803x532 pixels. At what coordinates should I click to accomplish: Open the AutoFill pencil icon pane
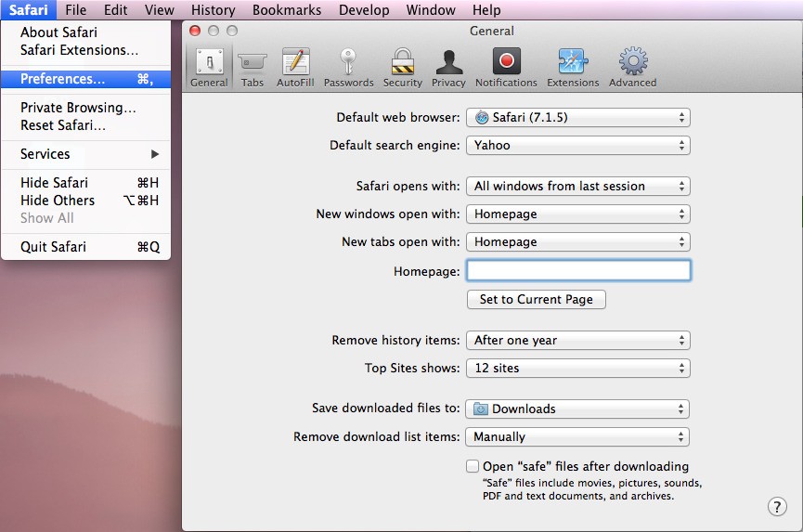295,68
